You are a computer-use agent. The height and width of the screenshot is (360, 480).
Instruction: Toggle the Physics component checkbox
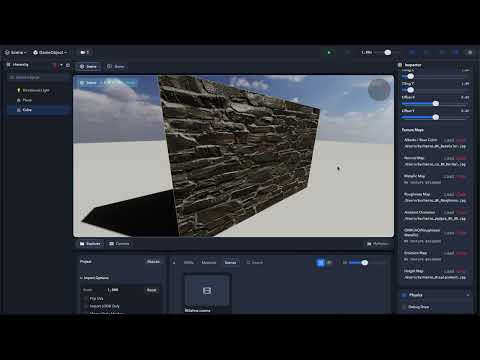[404, 295]
